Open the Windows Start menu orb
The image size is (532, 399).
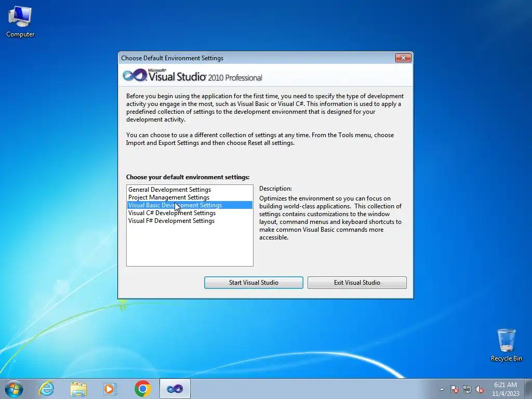tap(14, 389)
